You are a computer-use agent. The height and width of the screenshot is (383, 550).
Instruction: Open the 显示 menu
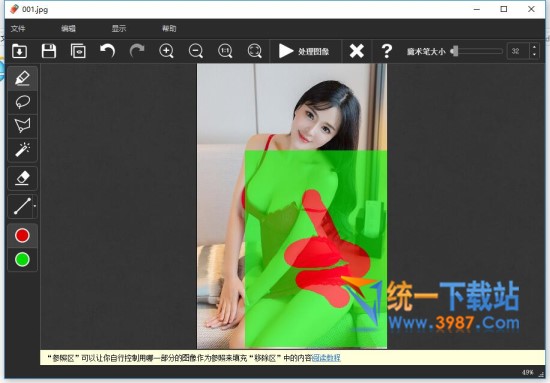[x=119, y=28]
